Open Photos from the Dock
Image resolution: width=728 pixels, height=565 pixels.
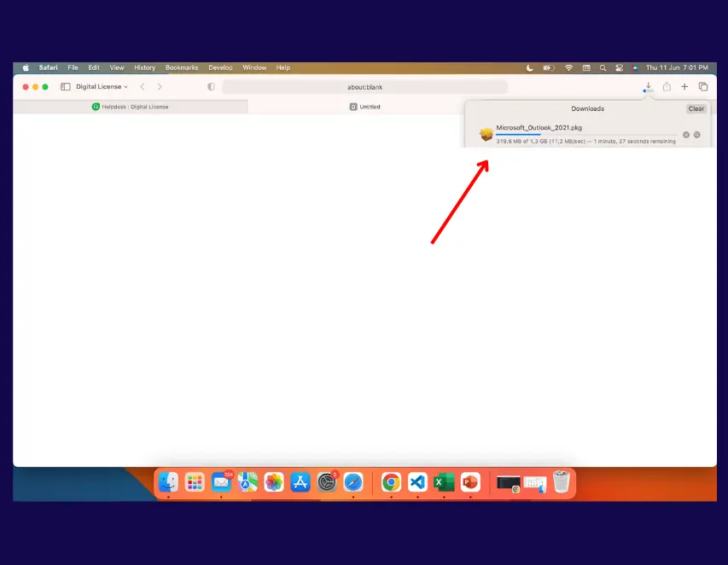point(274,483)
